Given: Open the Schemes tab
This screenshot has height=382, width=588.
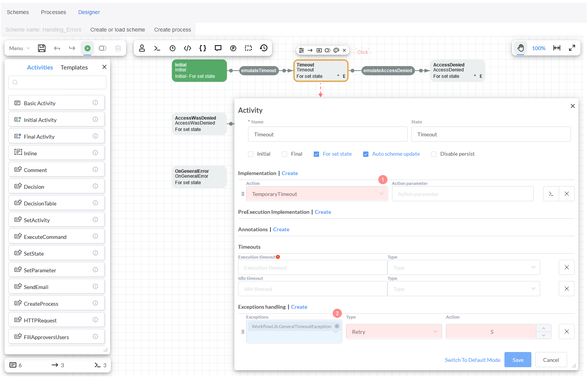Looking at the screenshot, I should tap(18, 12).
